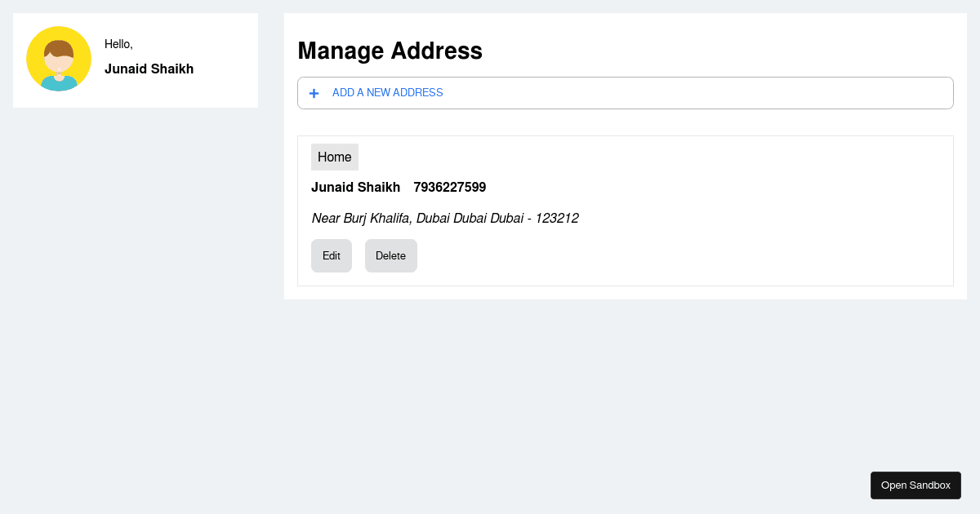Select the sidebar profile panel
The width and height of the screenshot is (980, 514).
136,60
